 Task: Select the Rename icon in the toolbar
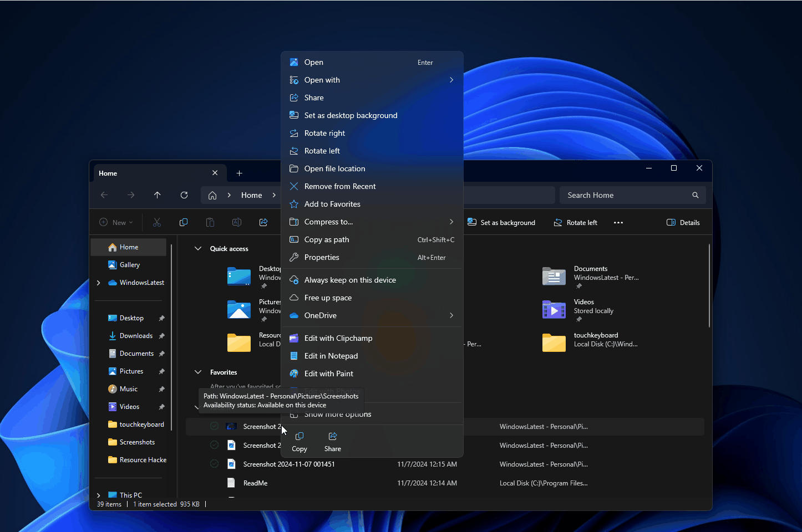tap(237, 222)
